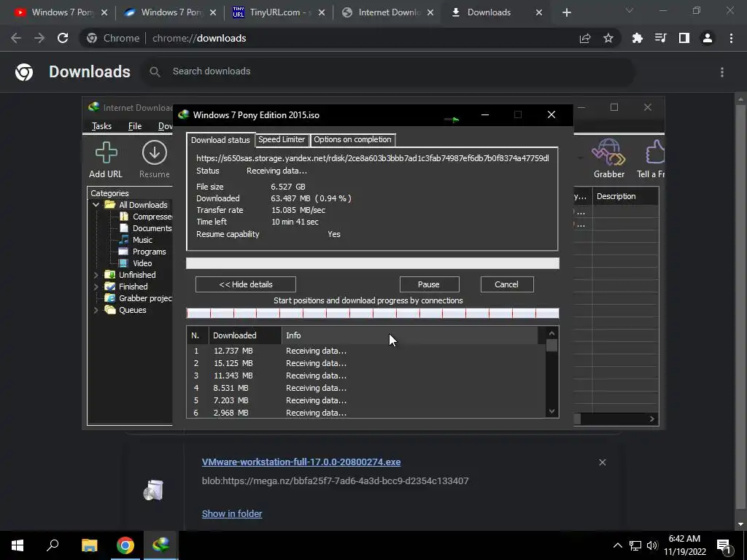Screen dimensions: 747x560
Task: Click the N. column header
Action: (x=198, y=335)
